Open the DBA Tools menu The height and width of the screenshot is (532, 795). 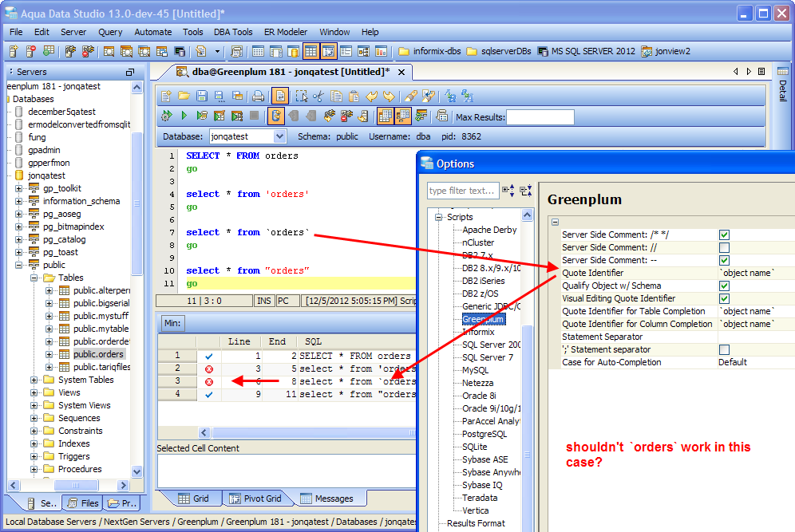click(233, 32)
